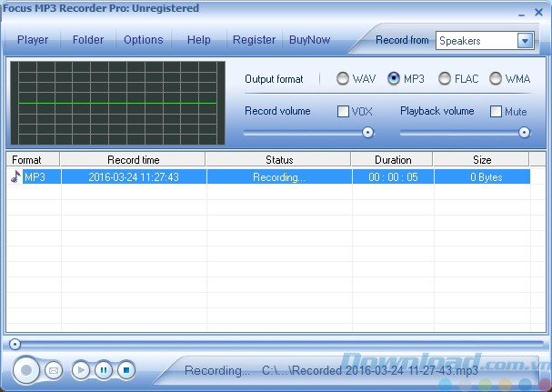Open the Help menu

click(199, 40)
